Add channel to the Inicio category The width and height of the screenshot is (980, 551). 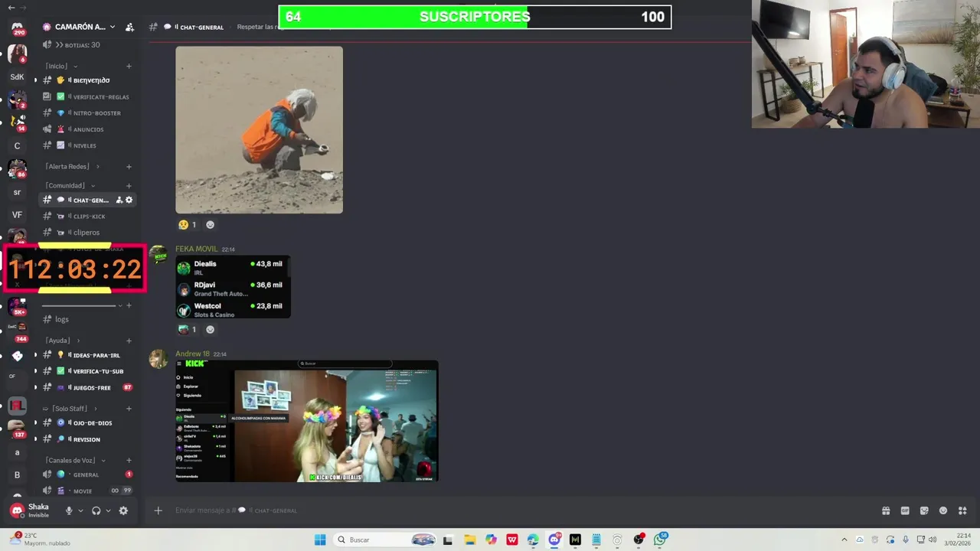click(x=129, y=67)
